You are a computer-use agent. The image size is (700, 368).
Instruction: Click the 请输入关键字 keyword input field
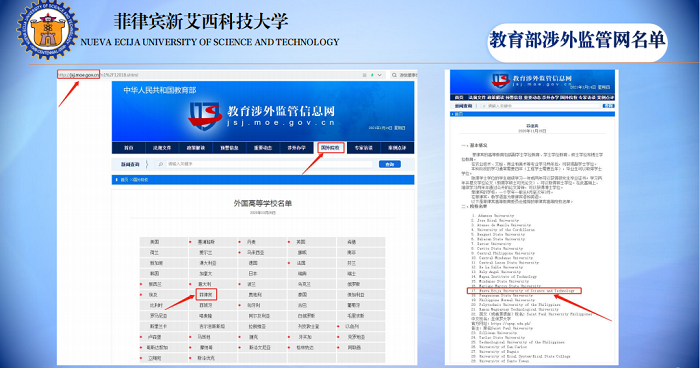(x=268, y=164)
